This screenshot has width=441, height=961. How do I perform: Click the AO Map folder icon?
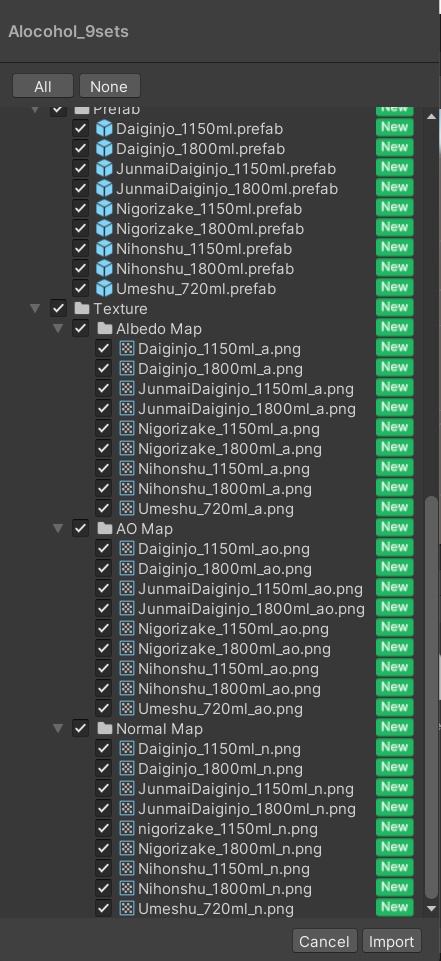[105, 528]
